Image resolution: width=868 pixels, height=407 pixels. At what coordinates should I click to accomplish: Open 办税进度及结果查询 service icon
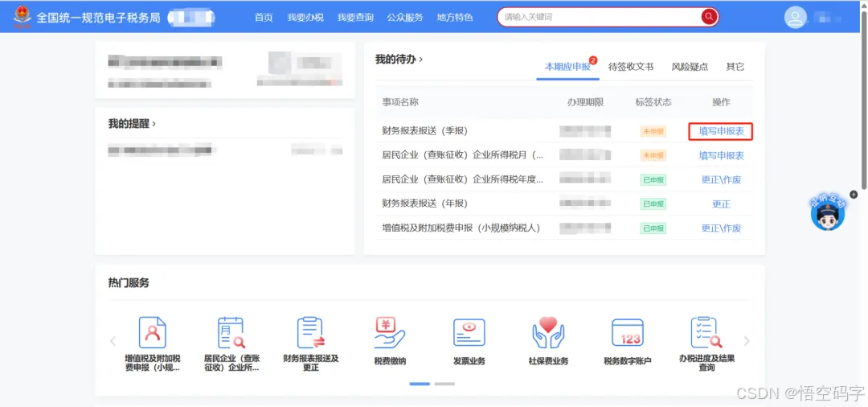706,332
